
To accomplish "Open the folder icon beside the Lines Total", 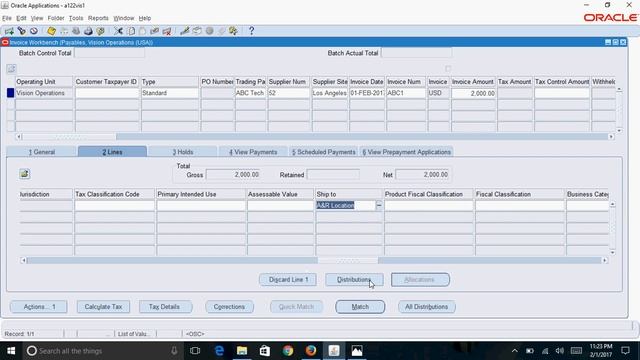I will [x=24, y=174].
